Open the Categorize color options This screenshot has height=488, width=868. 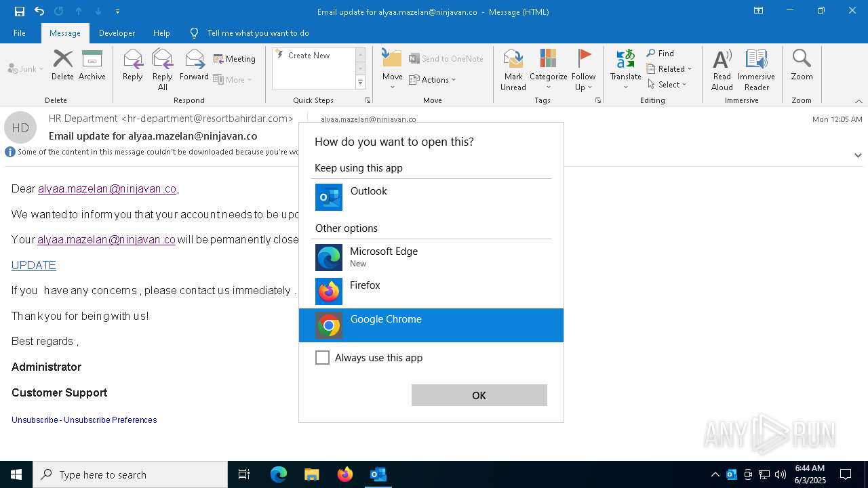tap(548, 69)
